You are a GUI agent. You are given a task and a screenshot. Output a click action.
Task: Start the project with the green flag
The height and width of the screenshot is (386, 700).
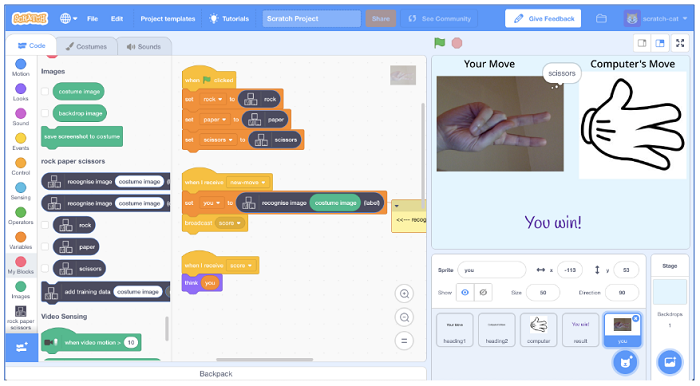439,43
